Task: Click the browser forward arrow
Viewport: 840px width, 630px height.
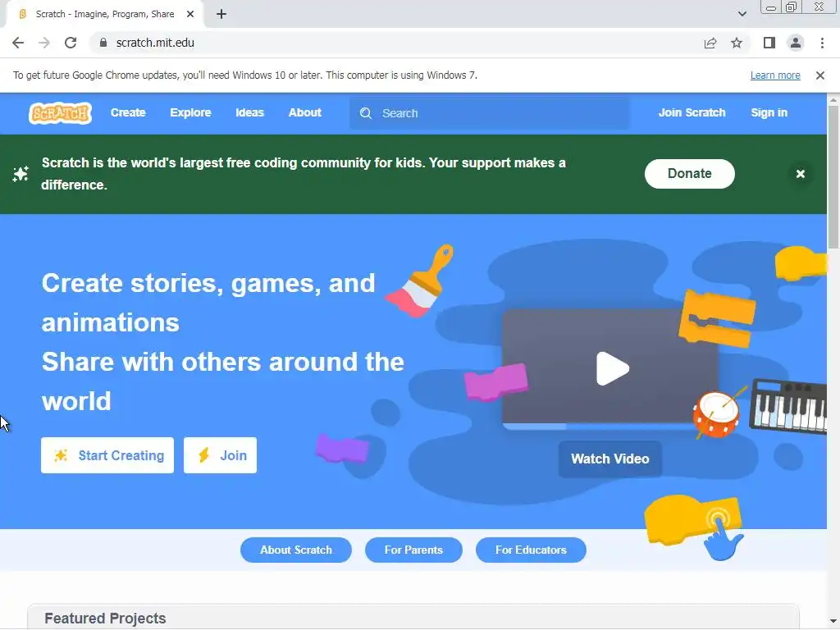Action: [44, 43]
